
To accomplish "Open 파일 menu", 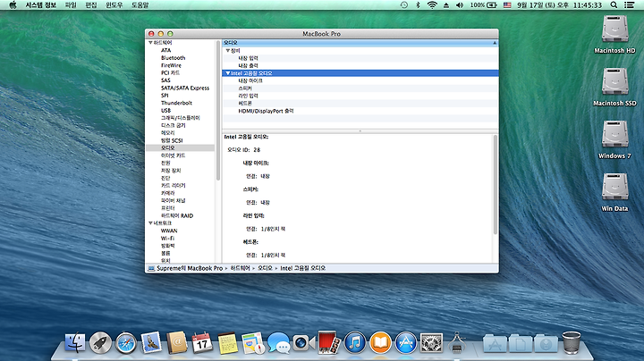I will (x=71, y=5).
